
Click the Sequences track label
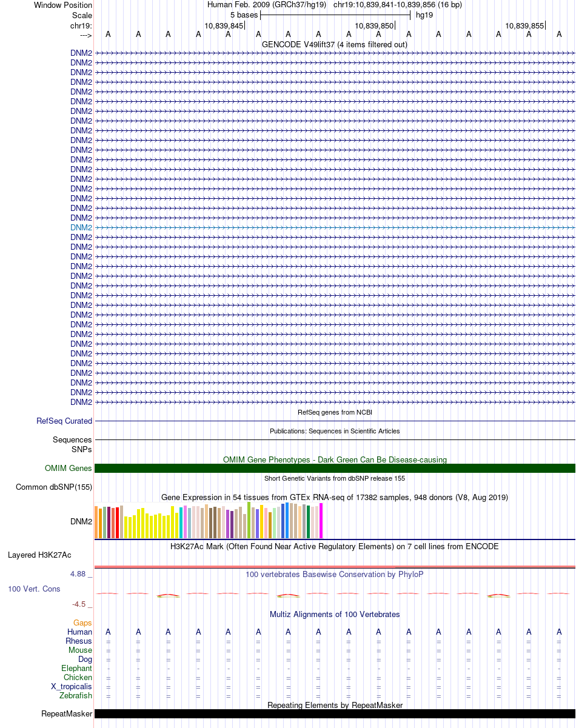pyautogui.click(x=72, y=439)
